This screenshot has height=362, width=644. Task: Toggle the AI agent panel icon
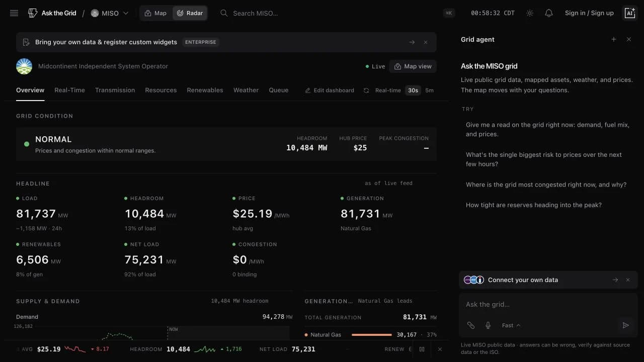coord(630,13)
